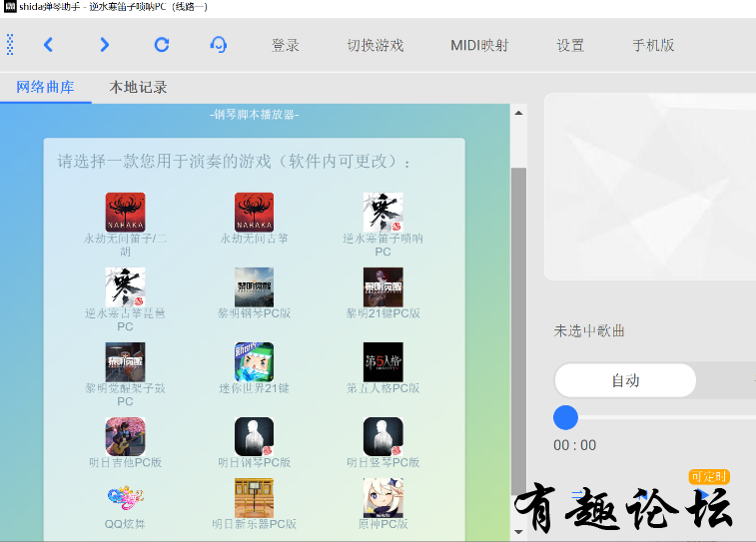The width and height of the screenshot is (756, 542).
Task: Choose the 逆水寒笛子唢呐PC game icon
Action: (x=382, y=212)
